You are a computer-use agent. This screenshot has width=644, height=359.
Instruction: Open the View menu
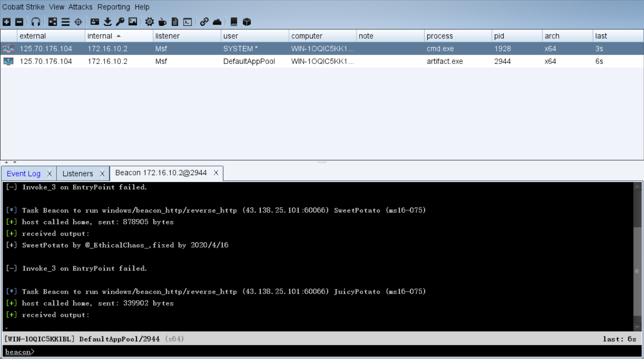point(57,7)
